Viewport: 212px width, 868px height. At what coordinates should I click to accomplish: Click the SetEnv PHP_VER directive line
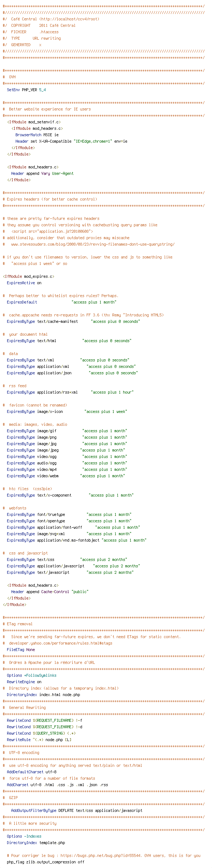[x=26, y=90]
